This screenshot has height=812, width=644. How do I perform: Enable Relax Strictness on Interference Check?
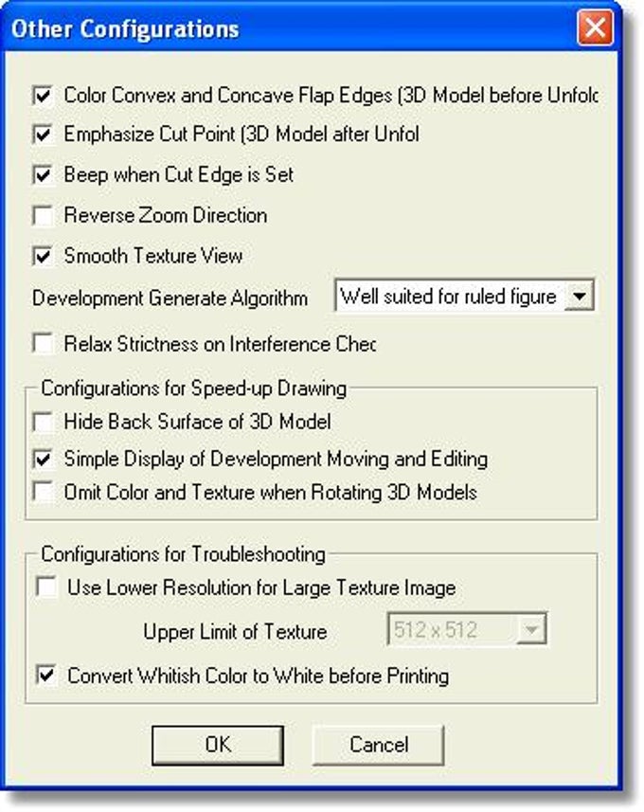click(x=43, y=344)
